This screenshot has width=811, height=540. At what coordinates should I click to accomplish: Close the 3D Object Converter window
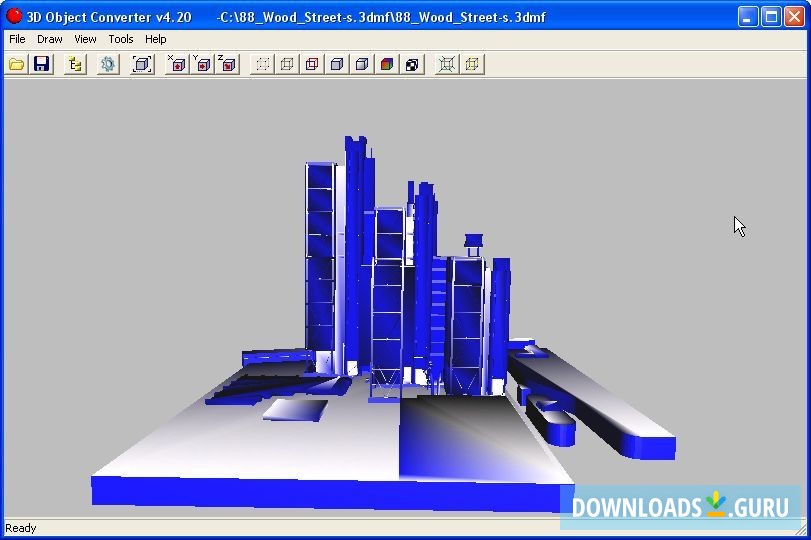794,17
